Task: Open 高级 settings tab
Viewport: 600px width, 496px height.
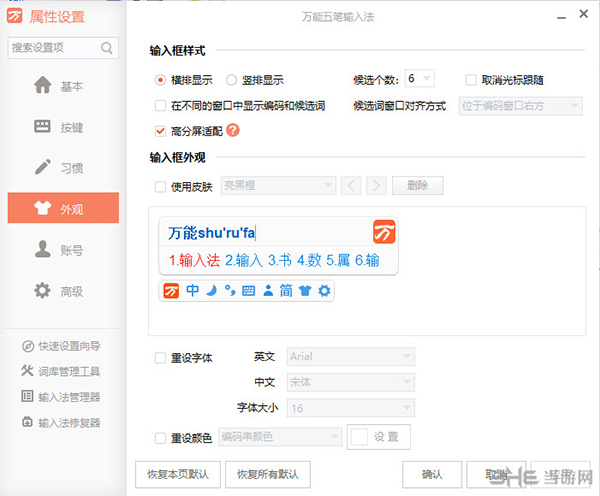Action: click(x=63, y=291)
